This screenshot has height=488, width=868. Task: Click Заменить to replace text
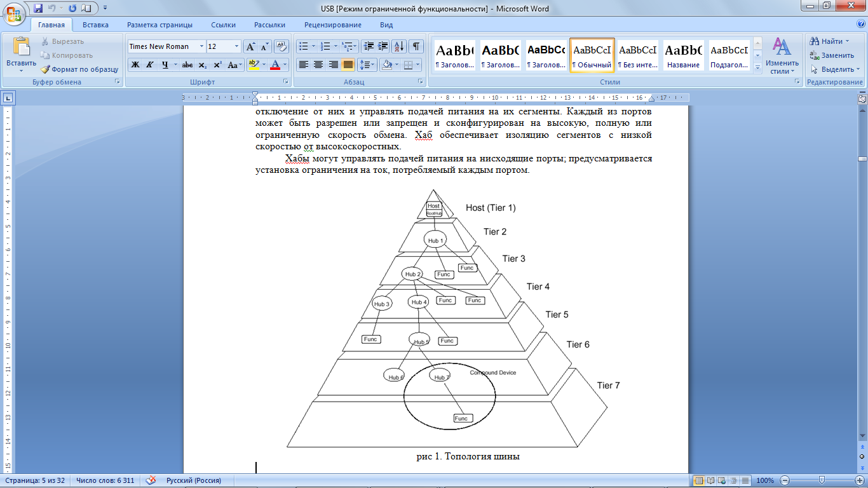pos(832,55)
